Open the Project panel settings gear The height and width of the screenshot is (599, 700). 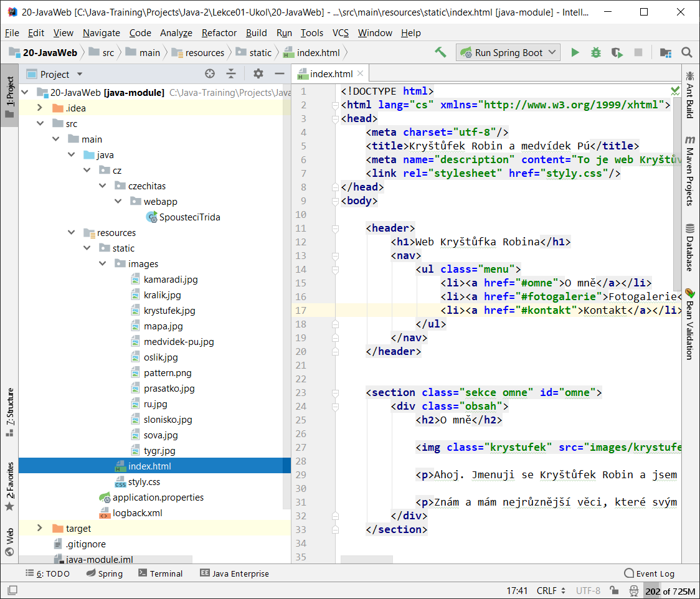click(258, 73)
